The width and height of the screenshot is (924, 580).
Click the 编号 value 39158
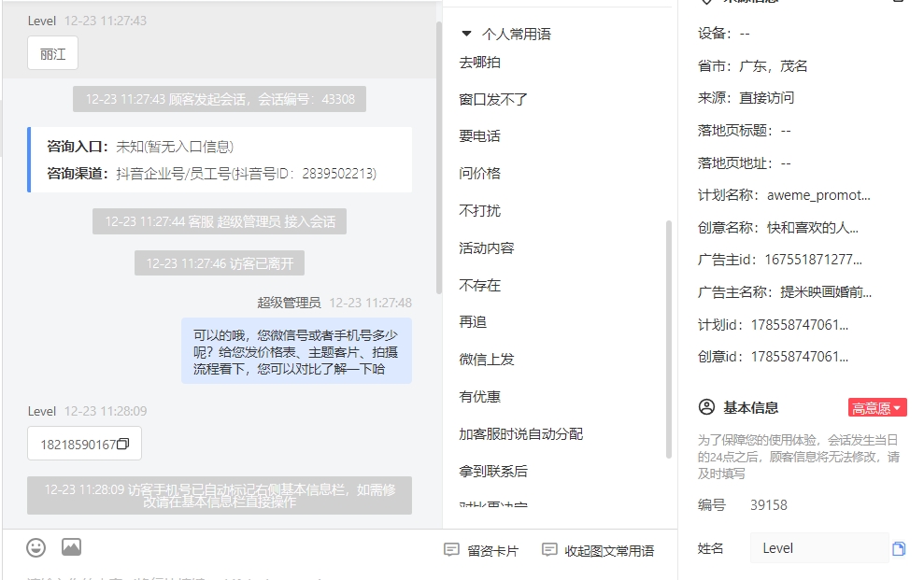click(769, 505)
